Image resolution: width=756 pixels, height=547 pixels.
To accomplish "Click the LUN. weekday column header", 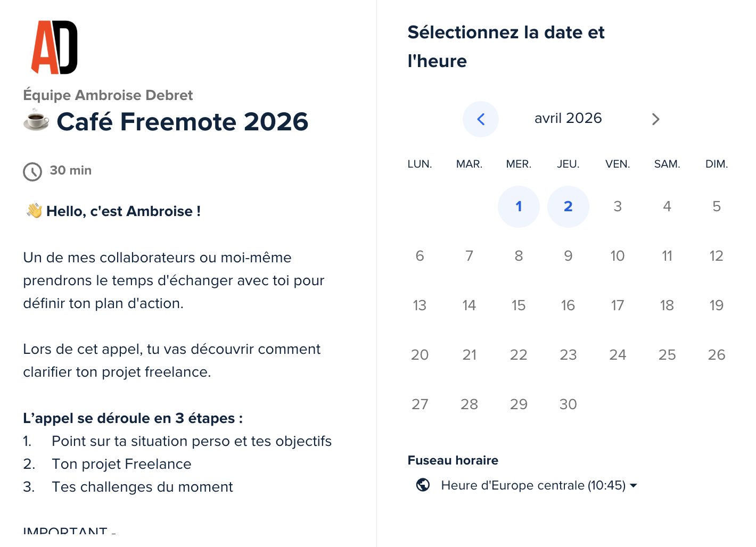I will [420, 164].
